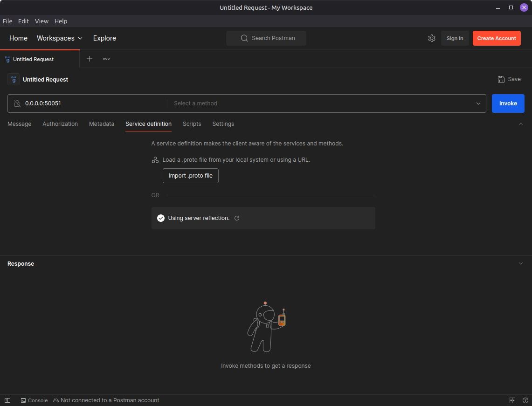Viewport: 532px width, 406px height.
Task: Click Import .proto file button
Action: (190, 176)
